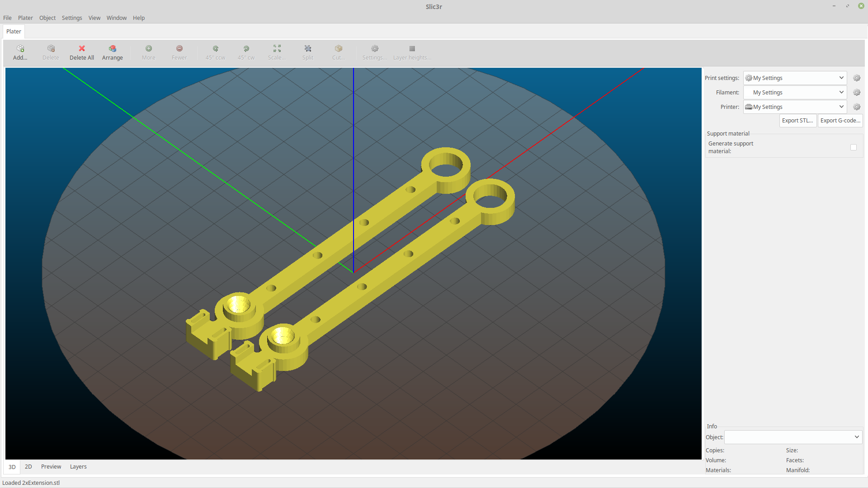
Task: Open Filament settings gear icon
Action: (x=857, y=92)
